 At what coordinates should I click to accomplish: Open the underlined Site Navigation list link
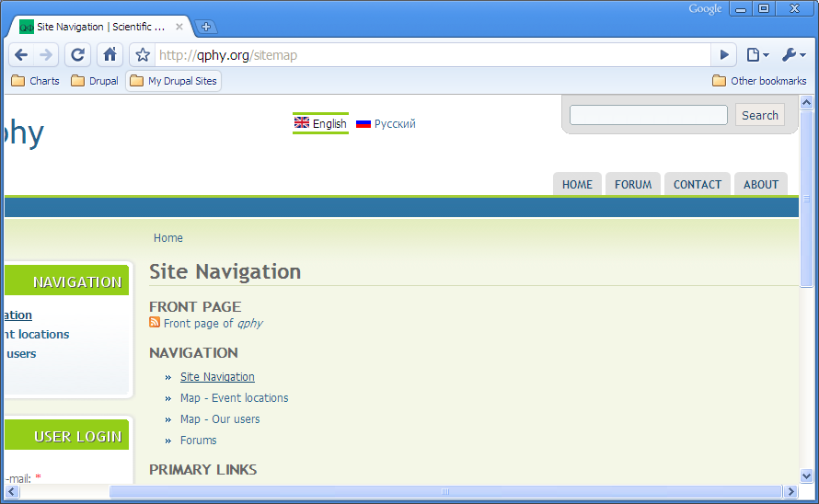(217, 376)
